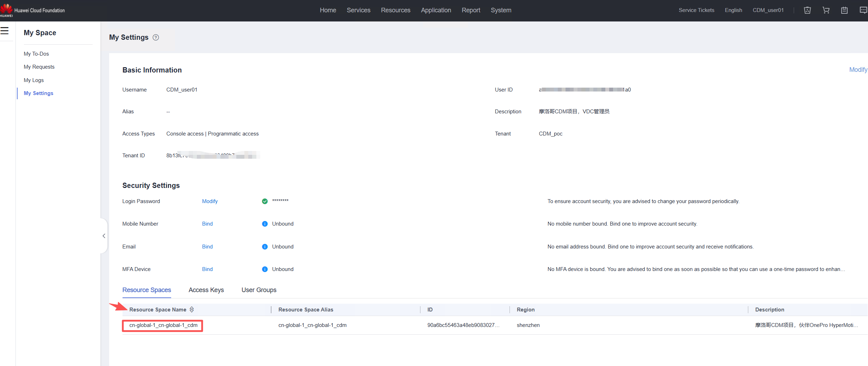Click the ID column header
Screen dimensions: 868x366
[x=430, y=310]
